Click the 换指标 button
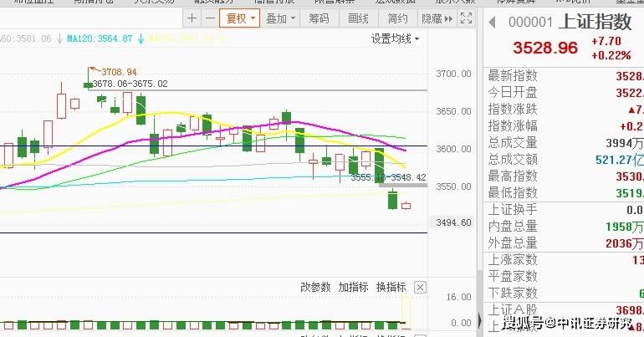This screenshot has width=644, height=337. point(391,287)
